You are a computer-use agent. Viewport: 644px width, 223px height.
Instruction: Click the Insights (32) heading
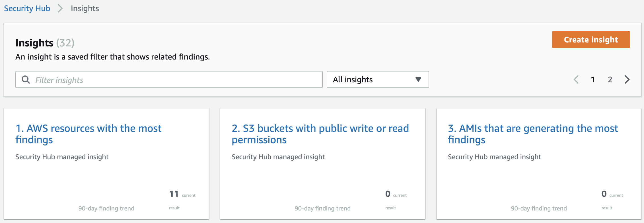point(45,43)
